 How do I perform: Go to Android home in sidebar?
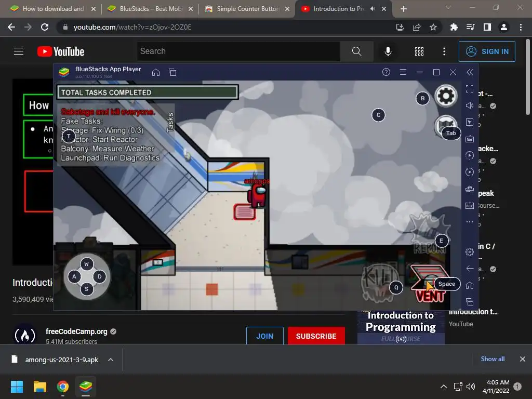click(x=470, y=285)
